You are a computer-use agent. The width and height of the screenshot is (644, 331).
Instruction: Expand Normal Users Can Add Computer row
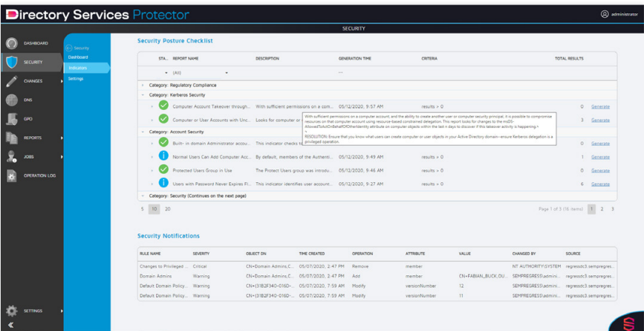click(152, 157)
